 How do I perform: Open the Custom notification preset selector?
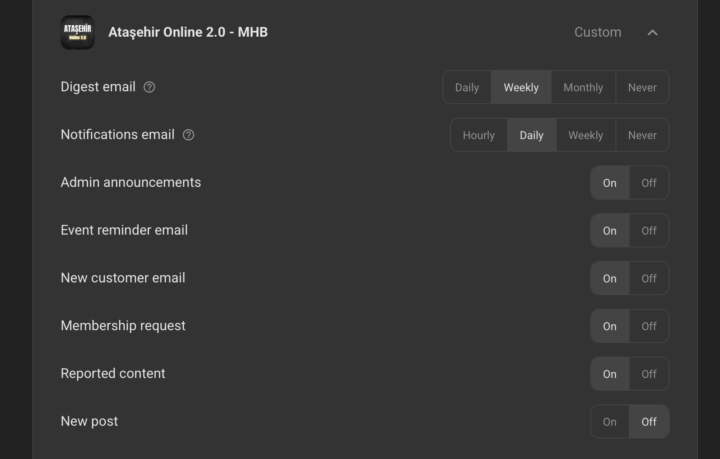tap(598, 32)
